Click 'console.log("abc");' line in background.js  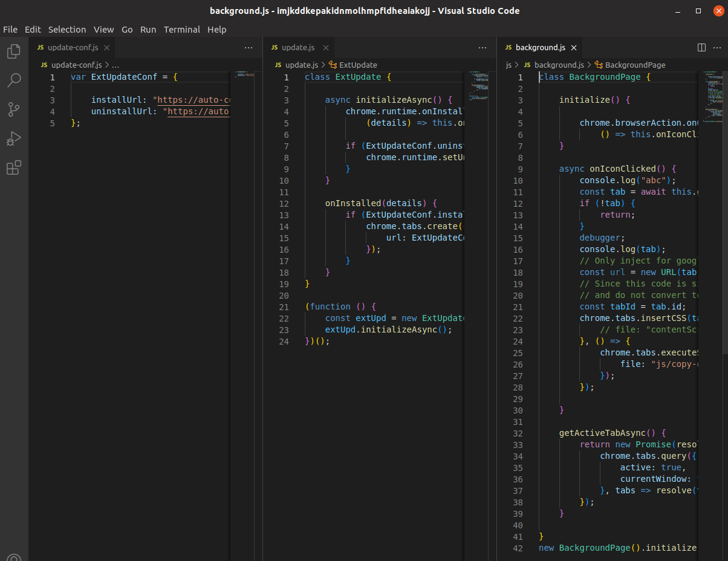pos(628,181)
